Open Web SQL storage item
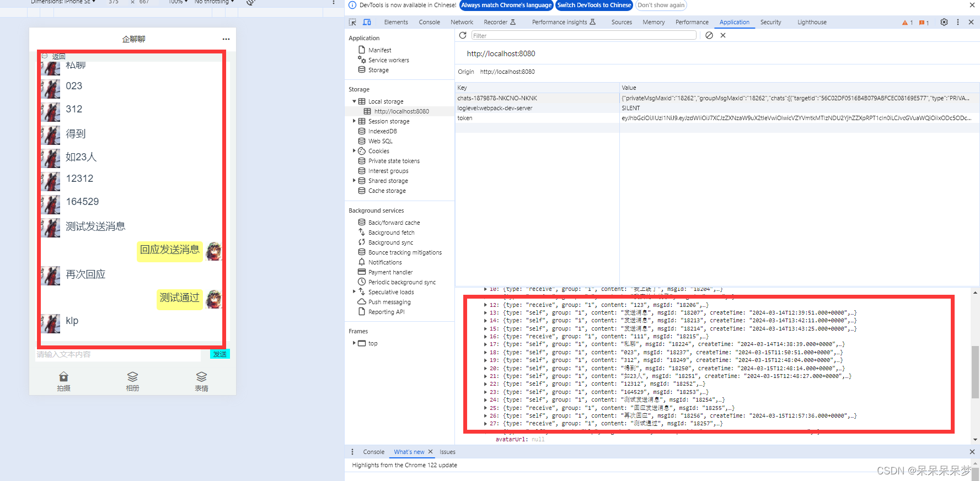 click(x=380, y=141)
